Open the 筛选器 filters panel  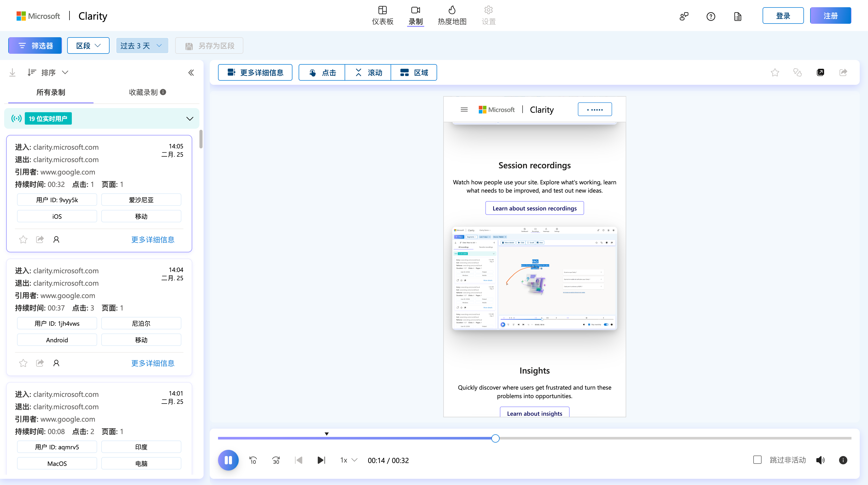click(x=35, y=46)
